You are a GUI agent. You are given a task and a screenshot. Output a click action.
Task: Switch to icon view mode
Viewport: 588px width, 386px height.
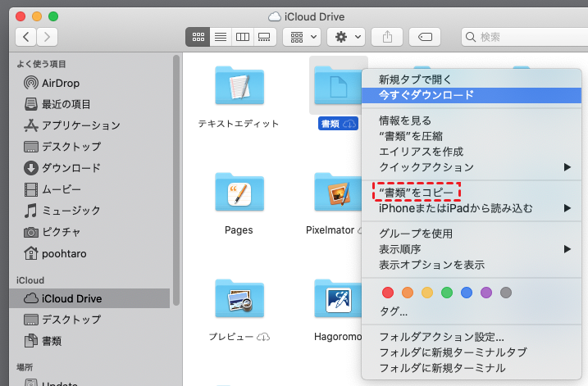(x=198, y=37)
